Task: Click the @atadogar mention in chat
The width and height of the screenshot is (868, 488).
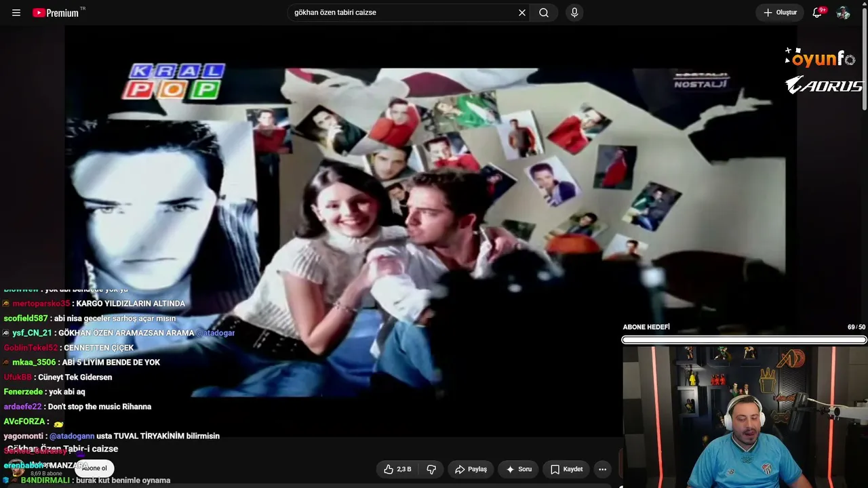Action: [216, 333]
